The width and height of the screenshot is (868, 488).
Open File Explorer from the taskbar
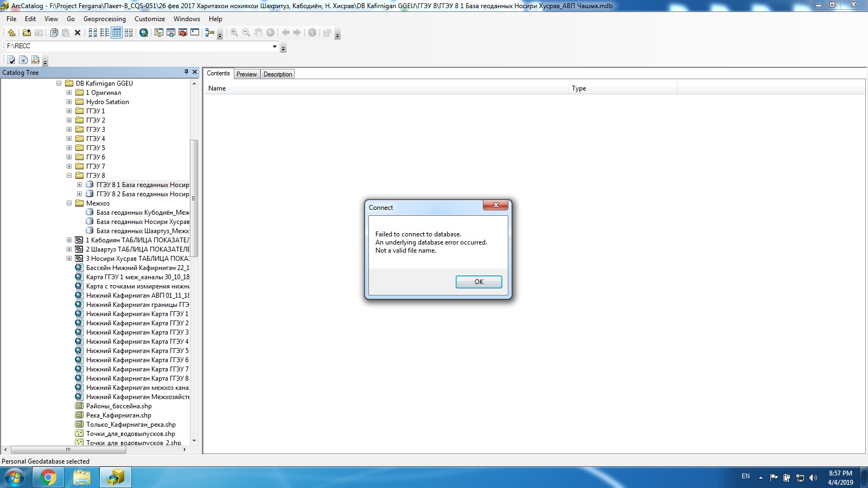coord(82,477)
